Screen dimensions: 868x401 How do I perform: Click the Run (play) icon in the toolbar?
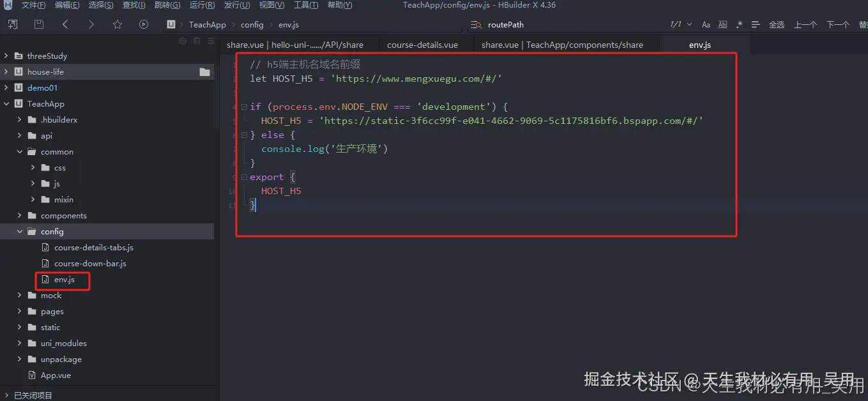144,24
